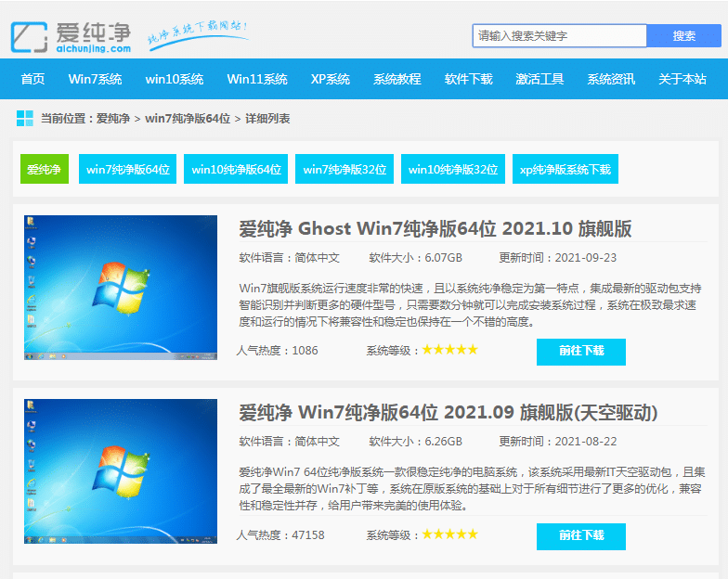The height and width of the screenshot is (579, 728).
Task: Open the Ghost Win7 2021.10 旗舰版 thumbnail
Action: point(121,288)
